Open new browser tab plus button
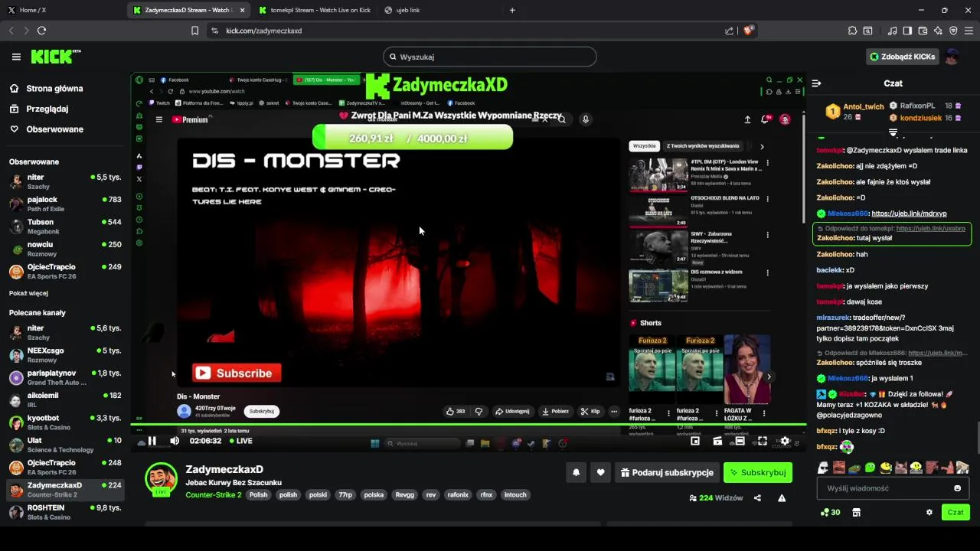 point(512,10)
